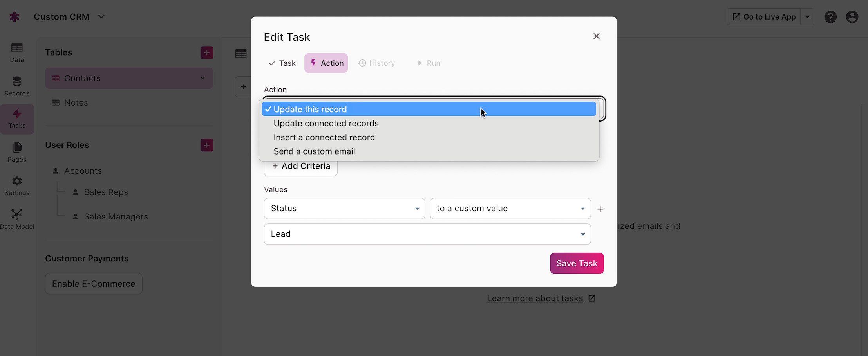Add a new user role
Image resolution: width=868 pixels, height=356 pixels.
pyautogui.click(x=207, y=145)
